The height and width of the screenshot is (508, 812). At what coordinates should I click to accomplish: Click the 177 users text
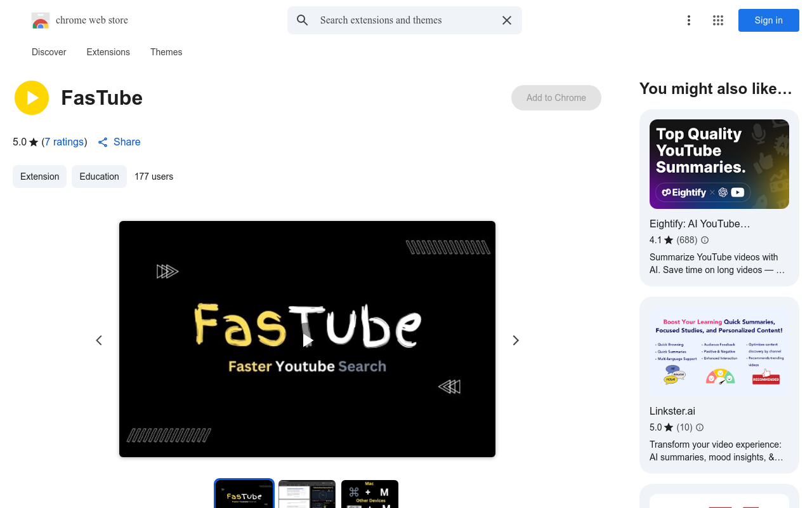coord(154,177)
